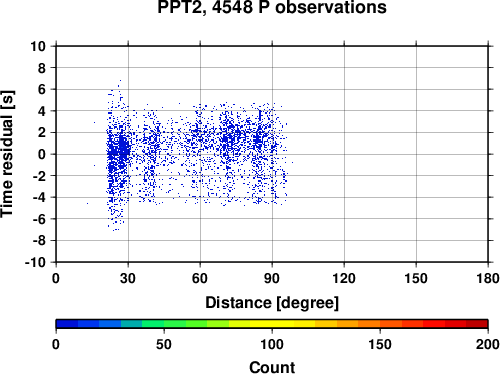Screen dimensions: 500x374
Task: Click the y-axis tick label '-10'
Action: 35,262
